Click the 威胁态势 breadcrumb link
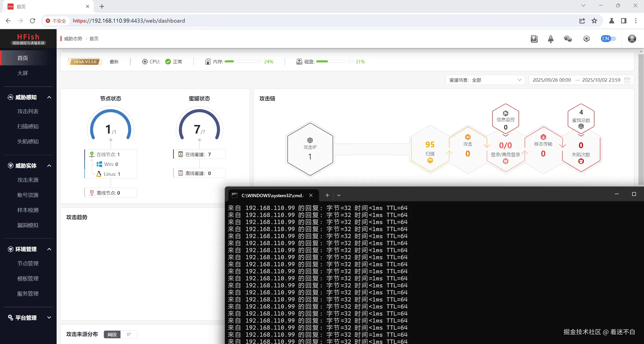Image resolution: width=644 pixels, height=344 pixels. click(x=73, y=39)
